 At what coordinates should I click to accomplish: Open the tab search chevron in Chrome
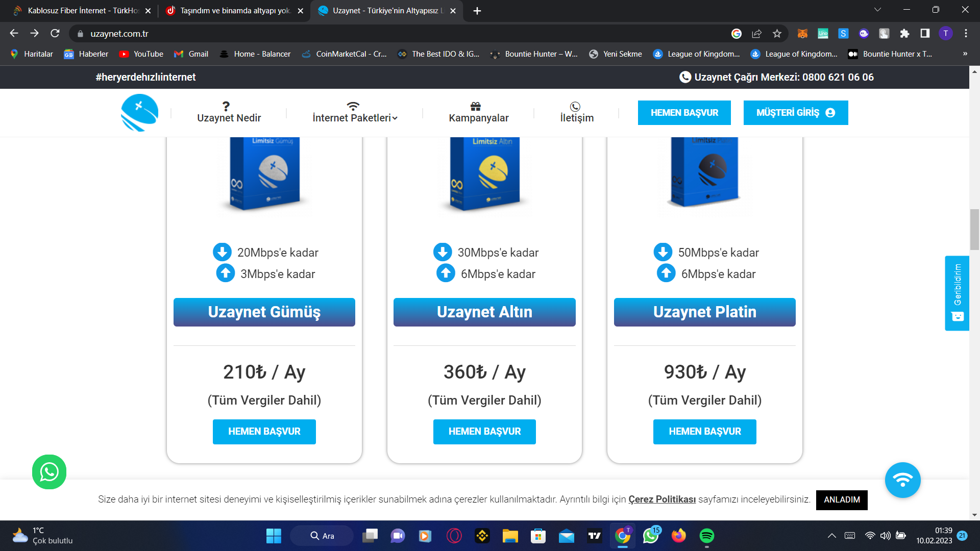pos(877,10)
